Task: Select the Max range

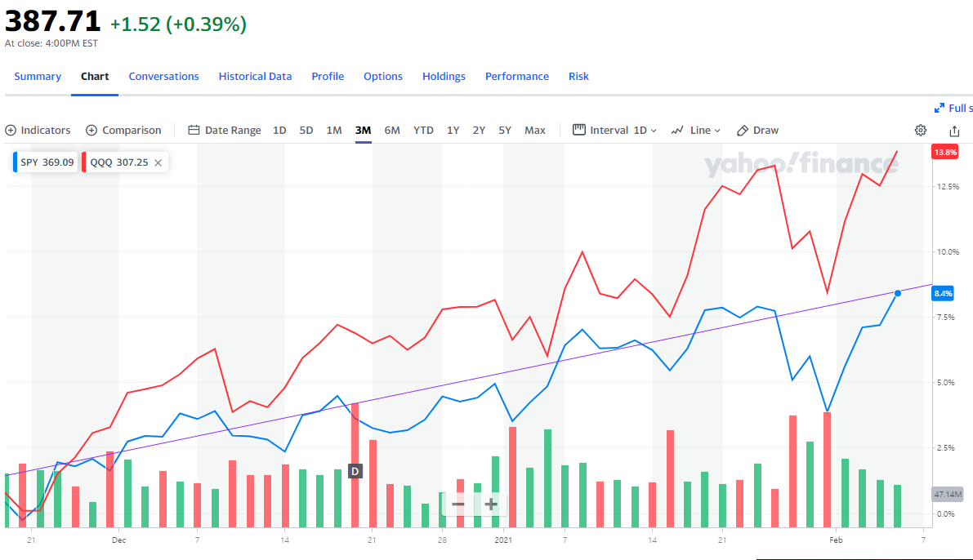Action: 535,131
